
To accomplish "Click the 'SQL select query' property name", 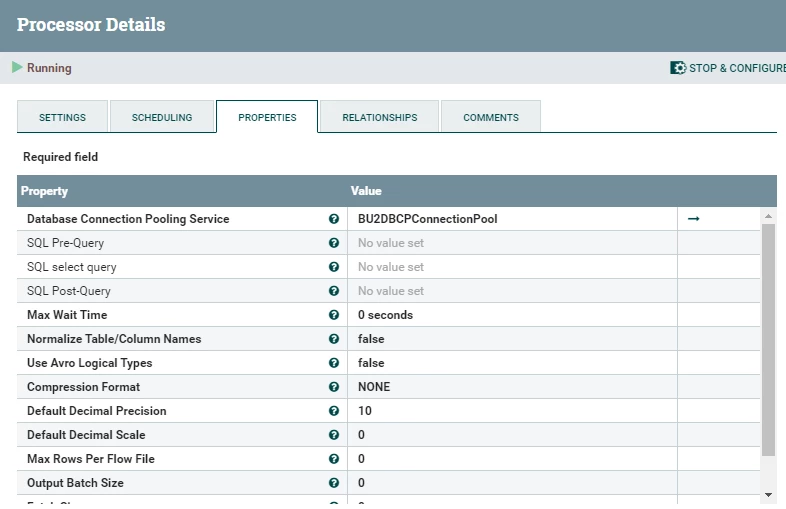I will [x=72, y=267].
